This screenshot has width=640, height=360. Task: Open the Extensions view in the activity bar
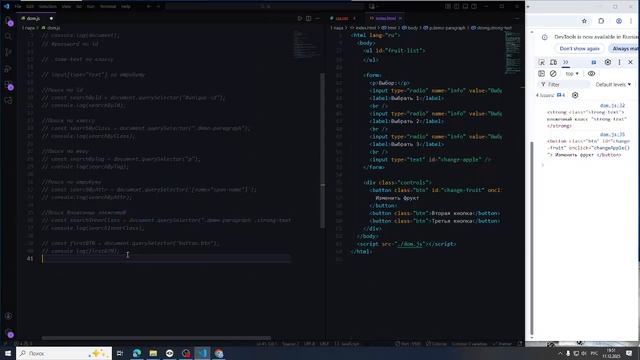point(8,85)
